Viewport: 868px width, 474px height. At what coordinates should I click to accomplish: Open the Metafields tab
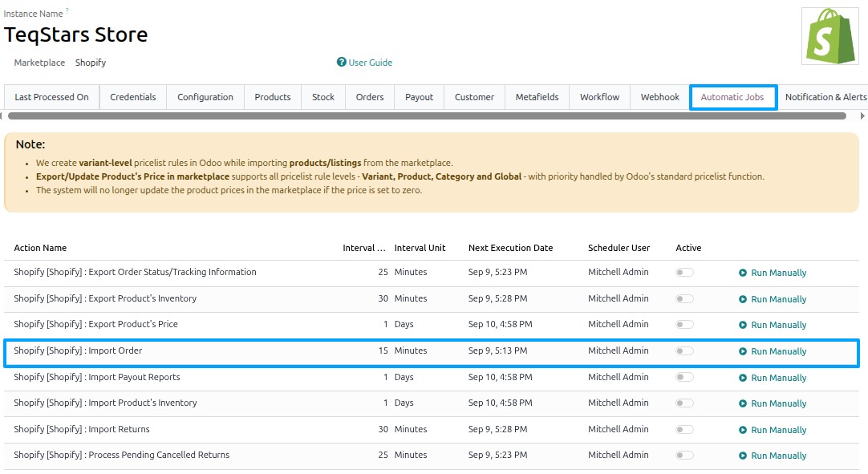point(537,97)
